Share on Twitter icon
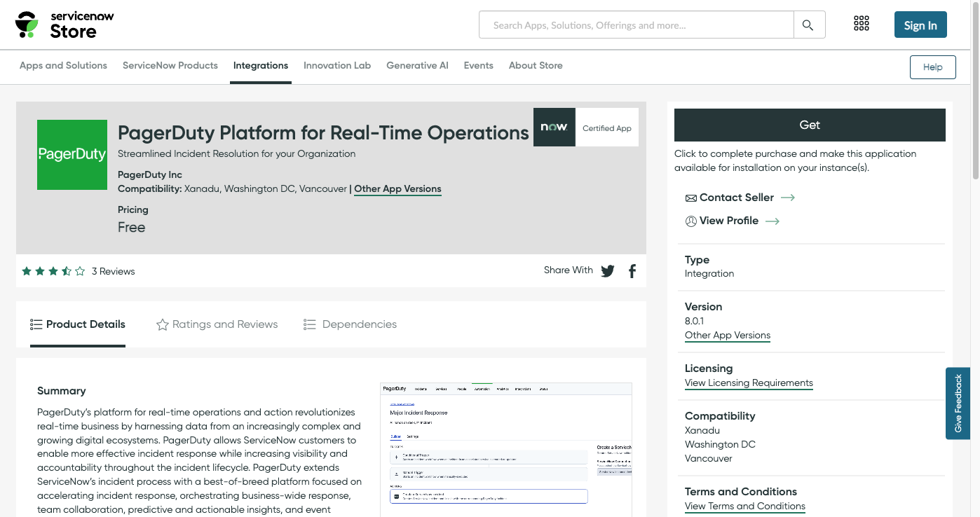 [x=608, y=271]
